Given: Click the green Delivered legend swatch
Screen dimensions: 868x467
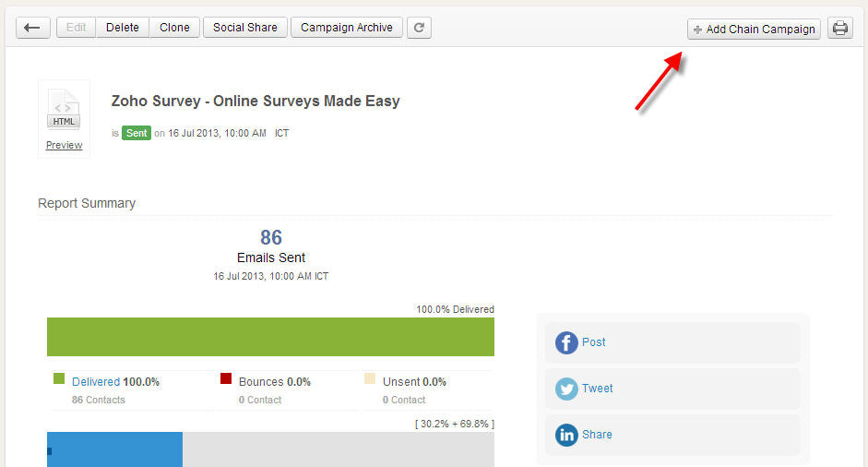Looking at the screenshot, I should point(59,378).
